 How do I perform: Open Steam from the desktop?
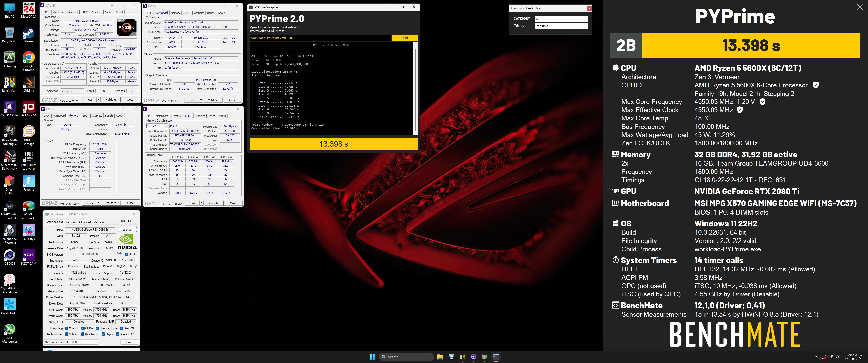click(x=29, y=35)
